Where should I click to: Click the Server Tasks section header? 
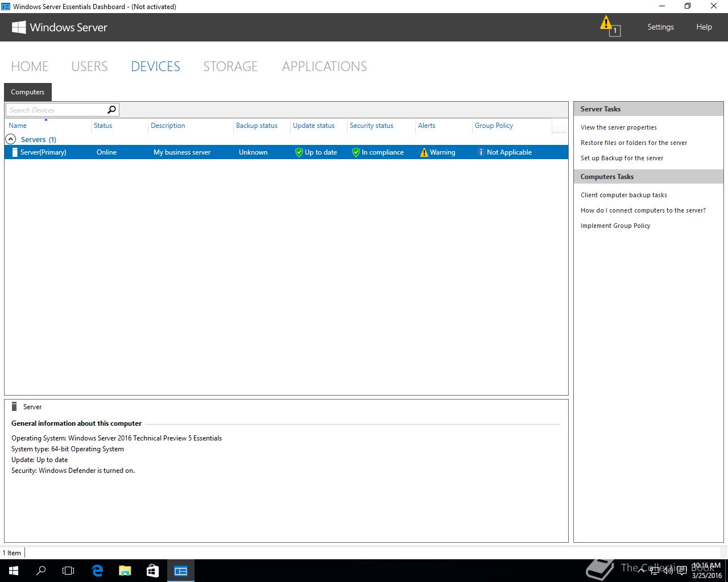pos(648,109)
